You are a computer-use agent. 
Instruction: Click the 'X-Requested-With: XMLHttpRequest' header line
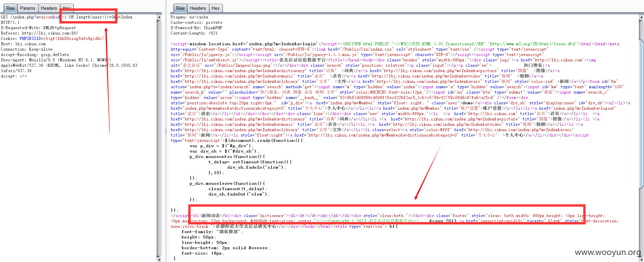click(x=38, y=28)
